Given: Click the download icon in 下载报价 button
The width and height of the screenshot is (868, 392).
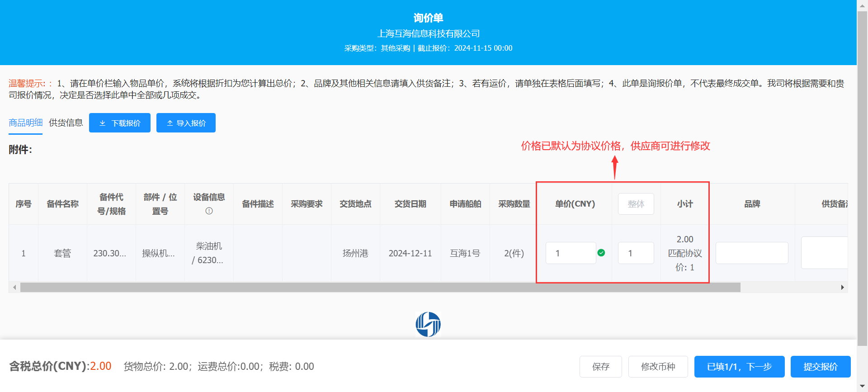Looking at the screenshot, I should 103,123.
